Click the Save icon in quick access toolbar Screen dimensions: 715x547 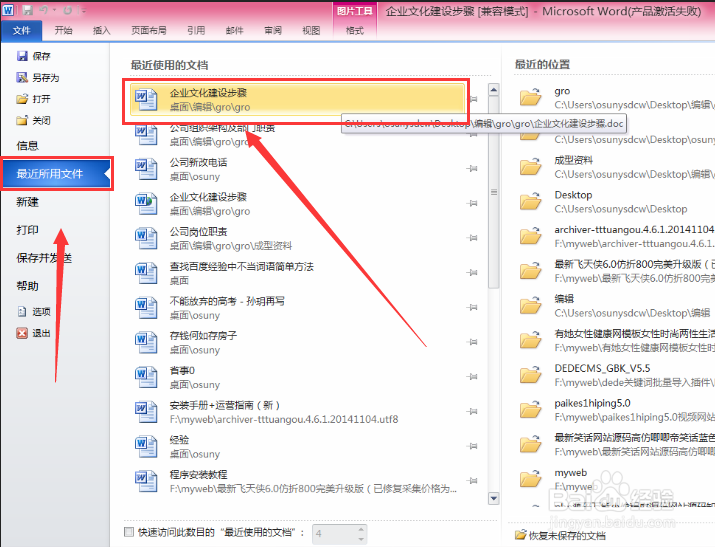[x=27, y=10]
